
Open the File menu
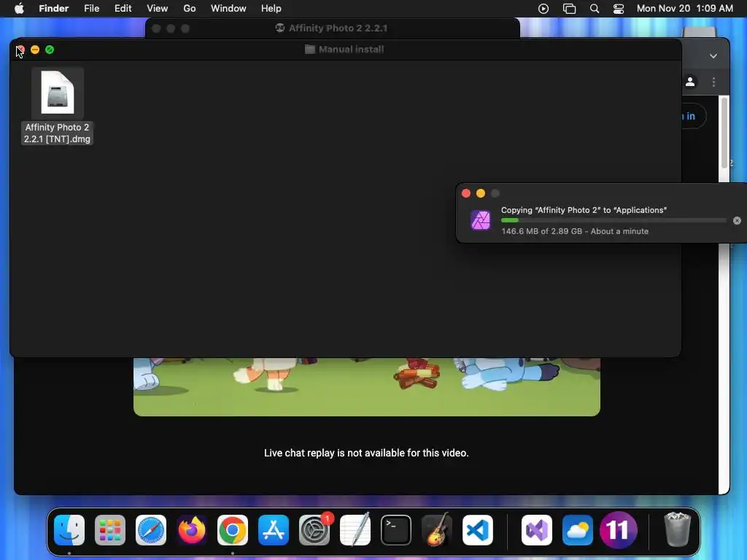(91, 9)
